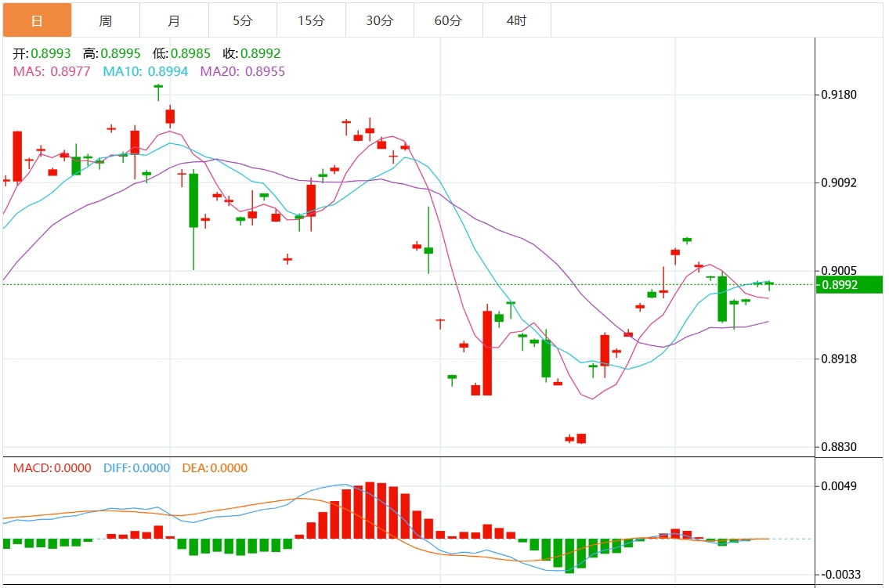Open the 30分 interval tab

click(x=380, y=20)
